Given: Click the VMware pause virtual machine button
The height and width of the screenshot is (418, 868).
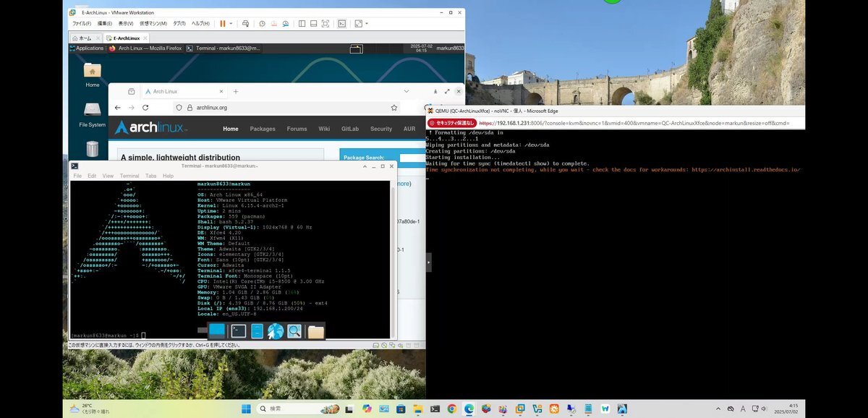Looking at the screenshot, I should [x=223, y=23].
